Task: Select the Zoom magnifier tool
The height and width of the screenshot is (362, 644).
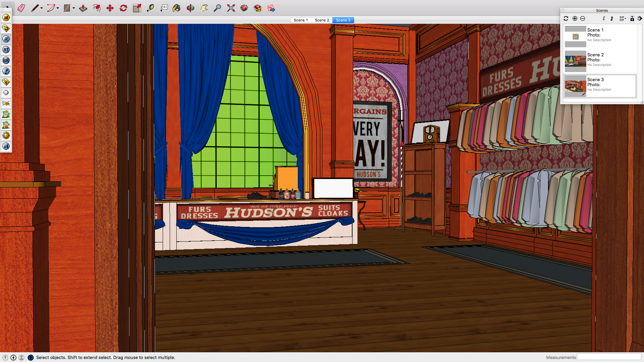Action: [x=217, y=8]
